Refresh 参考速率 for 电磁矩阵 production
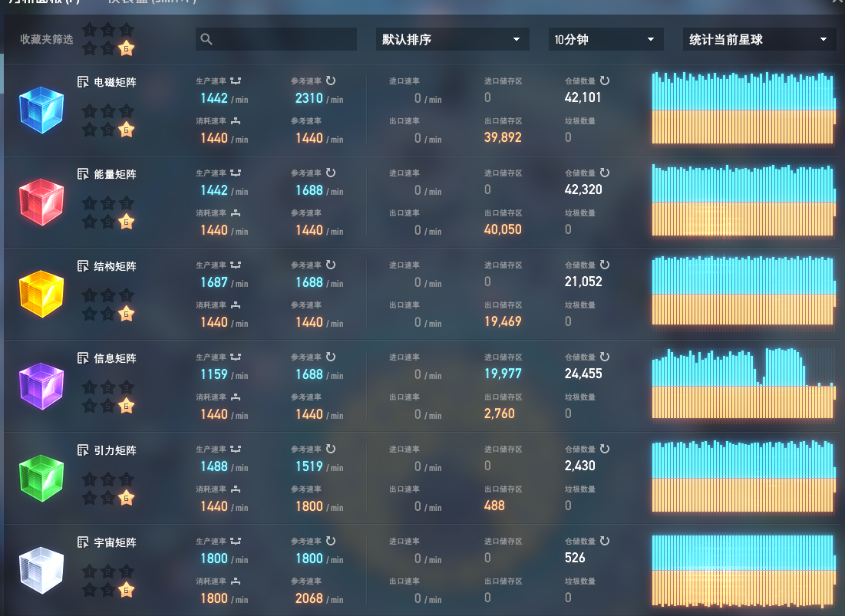Viewport: 845px width, 616px height. pyautogui.click(x=331, y=81)
